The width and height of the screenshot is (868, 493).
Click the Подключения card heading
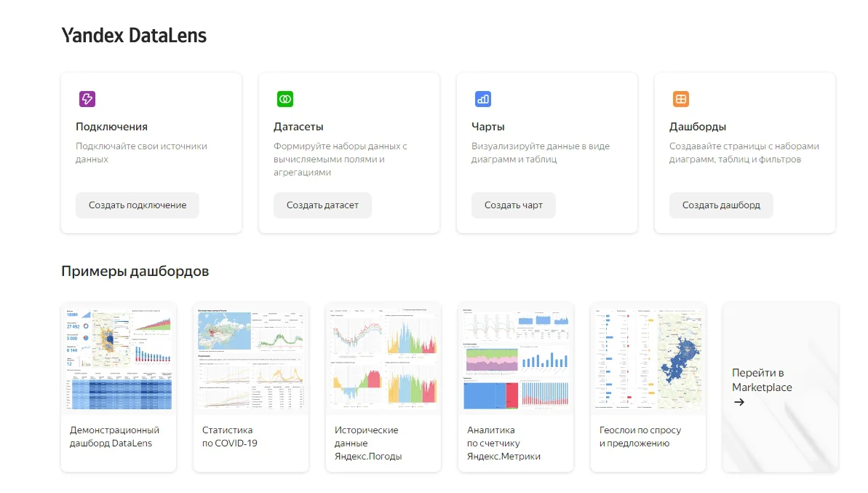[x=111, y=126]
